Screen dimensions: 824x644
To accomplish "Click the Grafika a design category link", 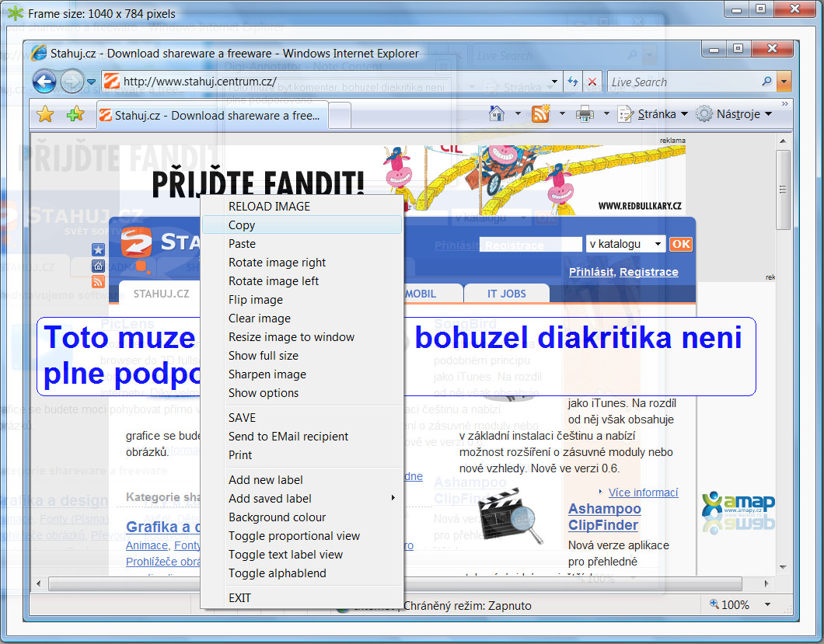I will coord(163,527).
